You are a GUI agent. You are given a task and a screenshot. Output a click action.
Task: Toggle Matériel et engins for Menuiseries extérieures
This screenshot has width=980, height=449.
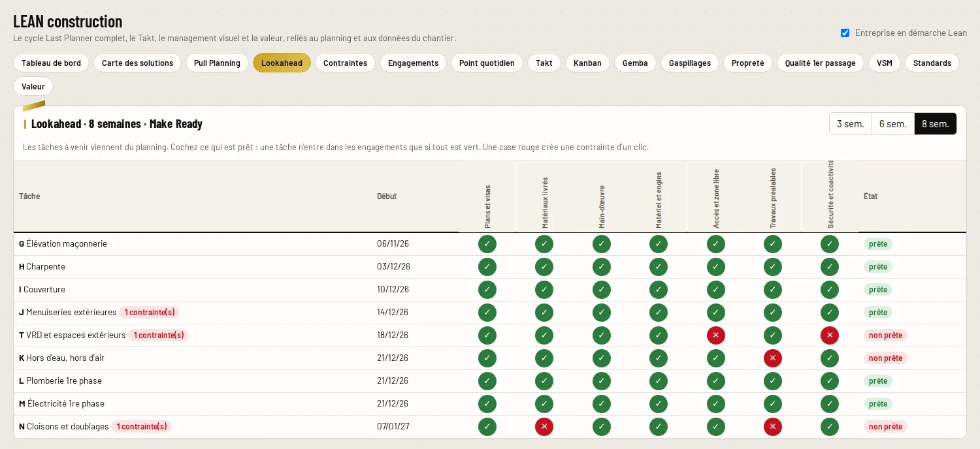[659, 313]
